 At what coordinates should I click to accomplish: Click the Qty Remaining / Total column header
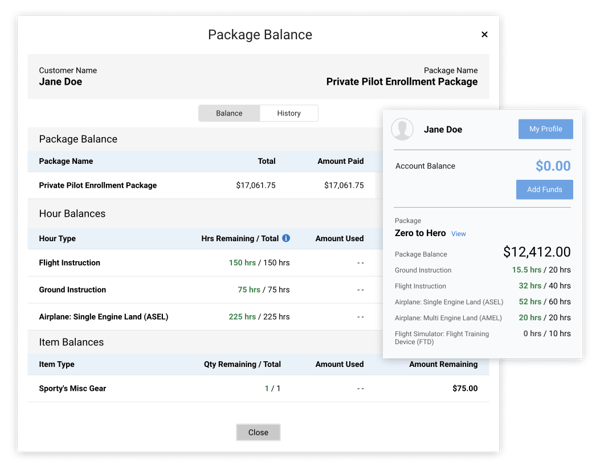coord(242,364)
